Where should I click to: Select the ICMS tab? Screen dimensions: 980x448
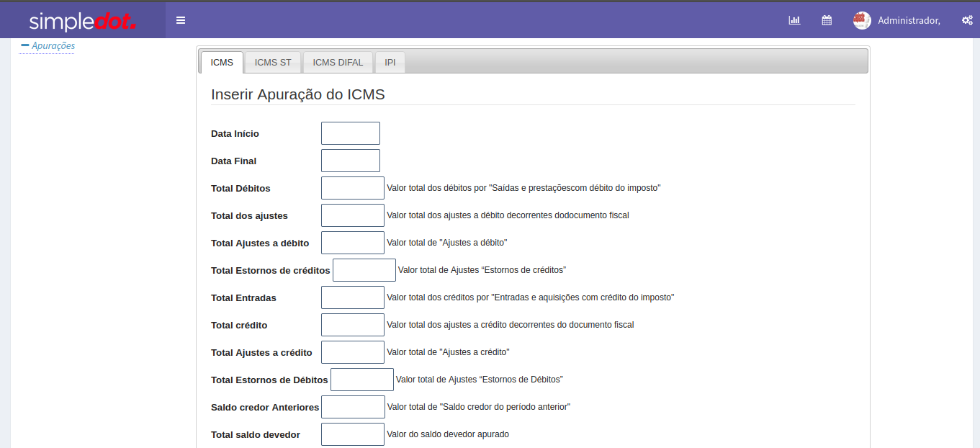(222, 63)
